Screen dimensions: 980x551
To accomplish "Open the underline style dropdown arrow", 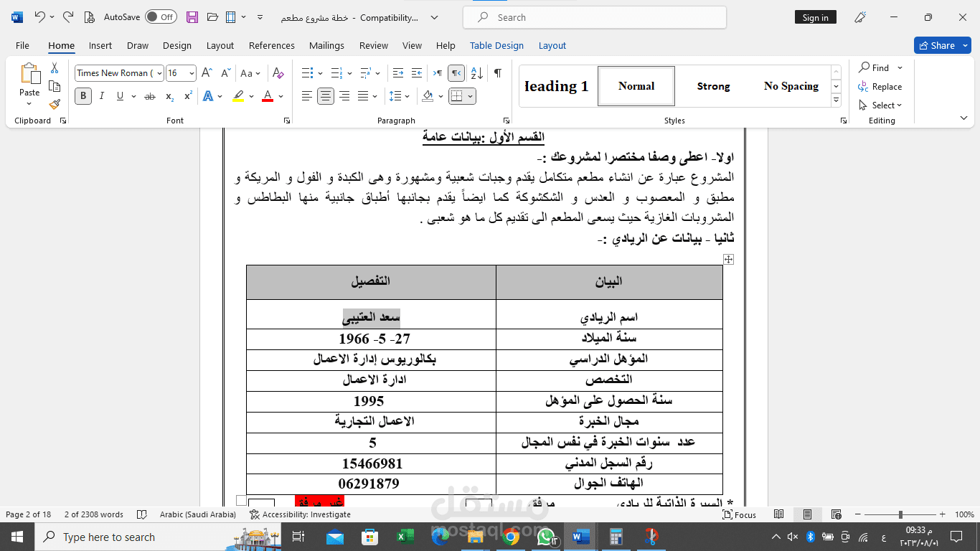I will 133,96.
